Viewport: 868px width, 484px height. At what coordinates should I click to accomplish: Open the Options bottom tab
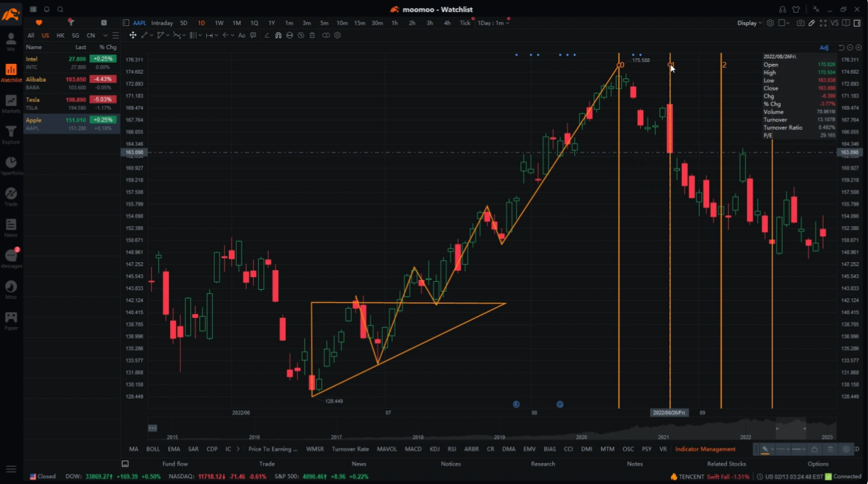click(x=818, y=464)
